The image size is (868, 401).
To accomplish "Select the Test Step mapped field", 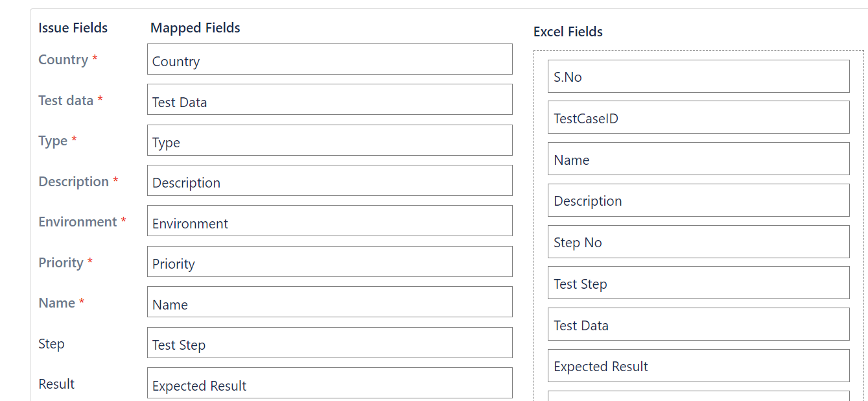I will tap(330, 342).
